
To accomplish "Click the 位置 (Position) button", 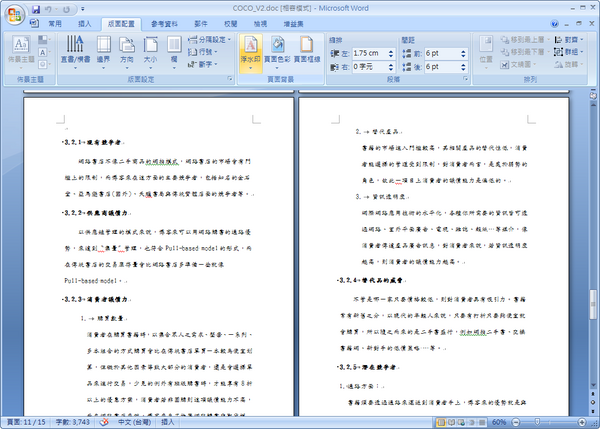I will click(x=486, y=53).
